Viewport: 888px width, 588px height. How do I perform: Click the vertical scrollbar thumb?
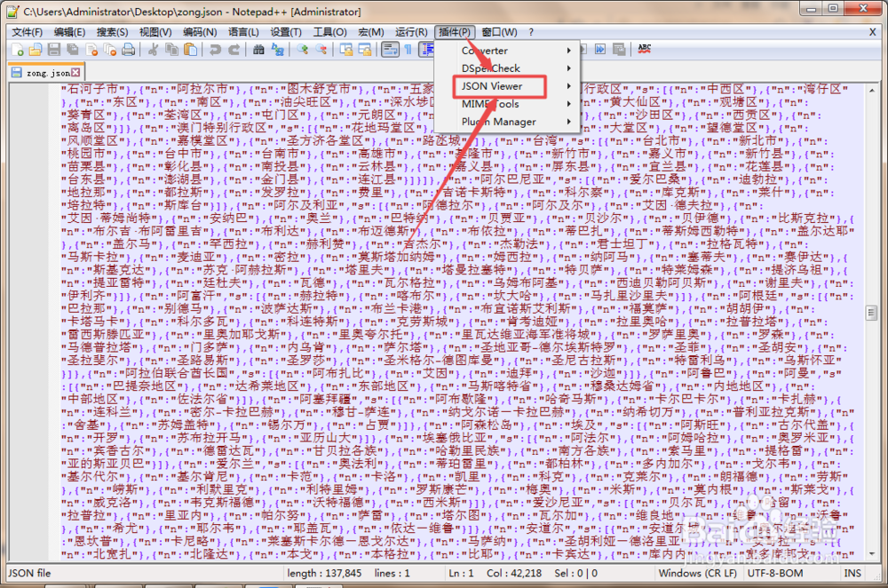click(x=872, y=312)
